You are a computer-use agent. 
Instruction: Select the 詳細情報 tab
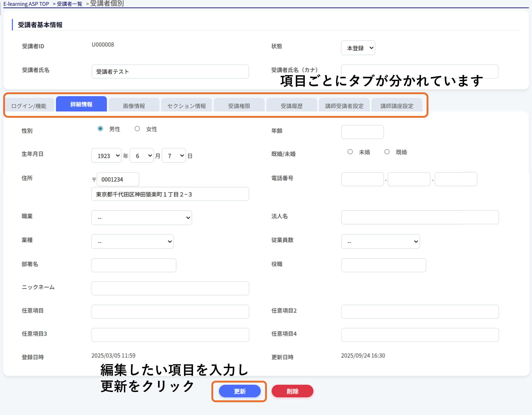click(81, 104)
